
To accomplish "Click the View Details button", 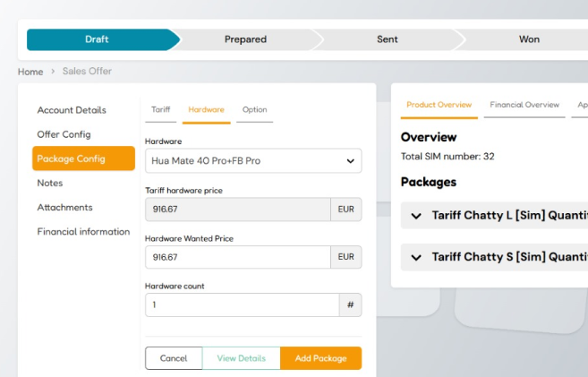I will (241, 358).
